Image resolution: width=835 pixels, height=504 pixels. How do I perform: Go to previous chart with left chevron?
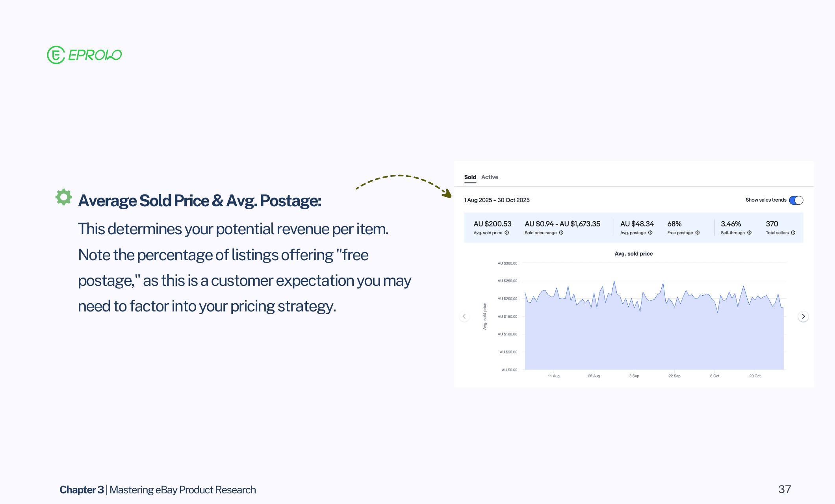point(464,317)
